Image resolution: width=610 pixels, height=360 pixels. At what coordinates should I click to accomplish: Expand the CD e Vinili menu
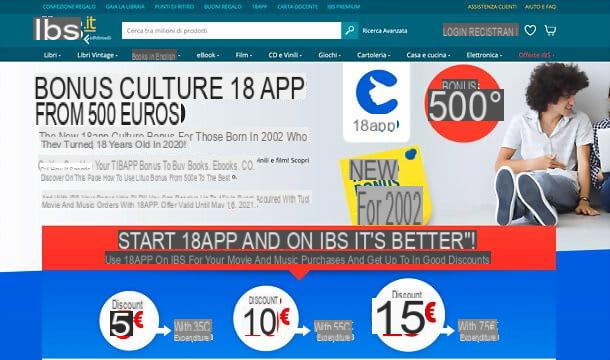click(285, 55)
